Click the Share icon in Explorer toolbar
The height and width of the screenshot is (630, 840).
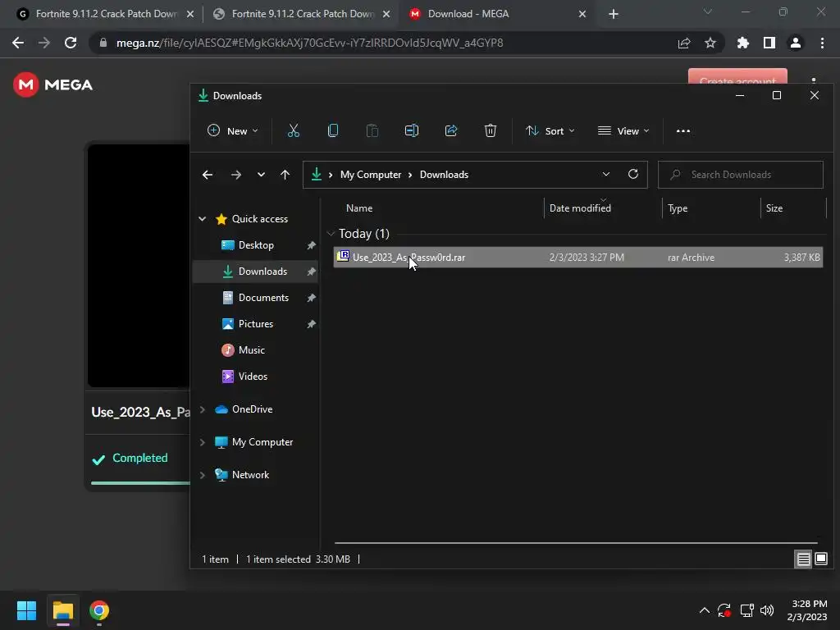(x=451, y=130)
